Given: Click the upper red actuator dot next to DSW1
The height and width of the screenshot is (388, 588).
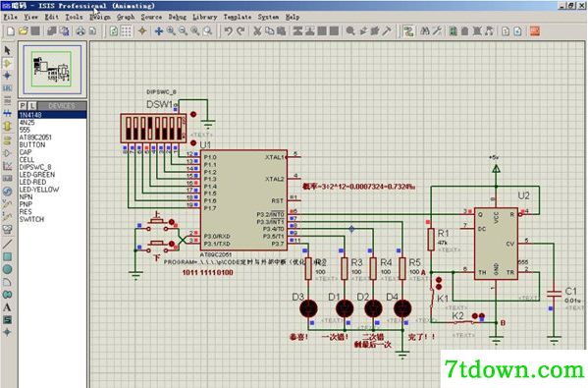Looking at the screenshot, I should tap(193, 114).
